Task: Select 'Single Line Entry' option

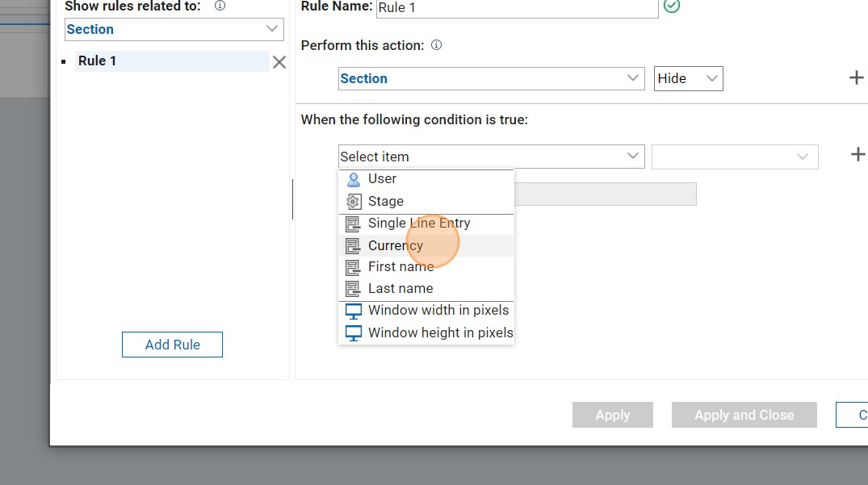Action: point(418,224)
